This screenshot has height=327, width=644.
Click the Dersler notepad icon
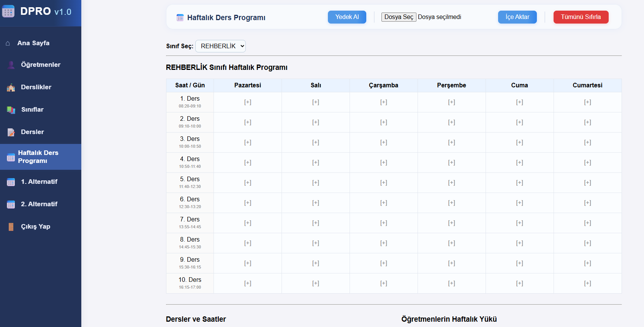(x=11, y=132)
